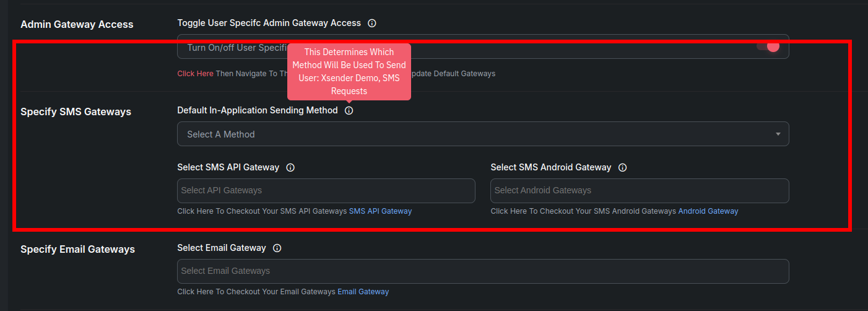Open the Select A Method dropdown
The width and height of the screenshot is (868, 311).
[x=483, y=134]
